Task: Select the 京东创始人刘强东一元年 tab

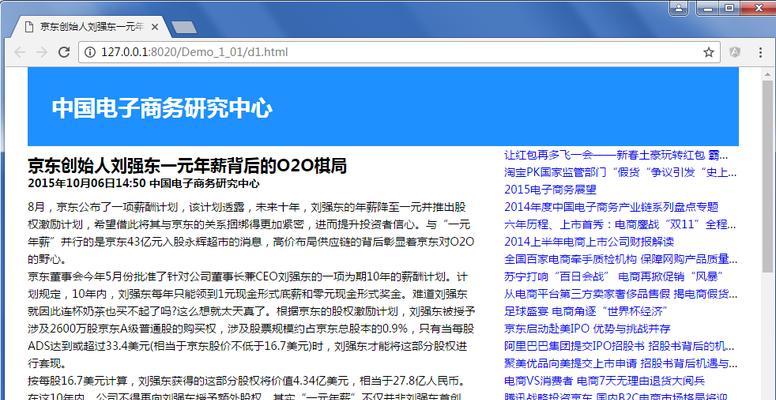Action: [x=92, y=27]
